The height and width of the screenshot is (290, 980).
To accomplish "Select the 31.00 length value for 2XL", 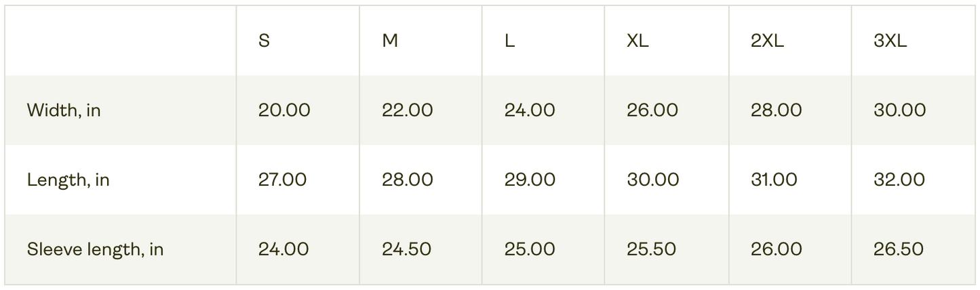I will [x=774, y=180].
